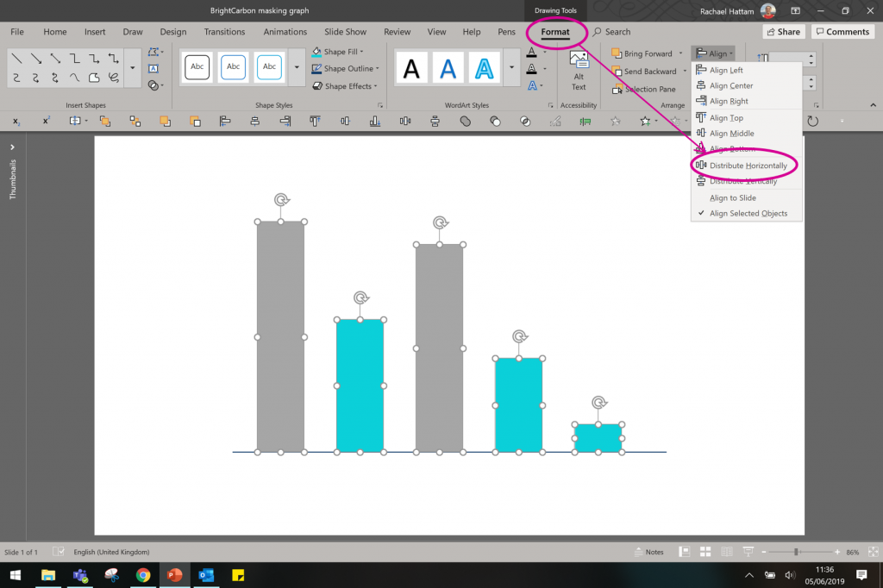Open Outlook from the taskbar
883x588 pixels.
coord(206,575)
